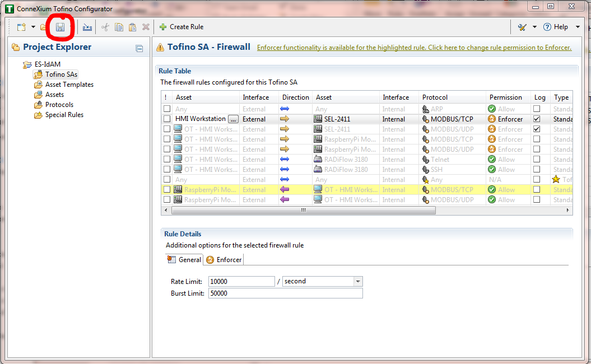The image size is (591, 364).
Task: Click the Paste clipboard icon
Action: coord(132,27)
